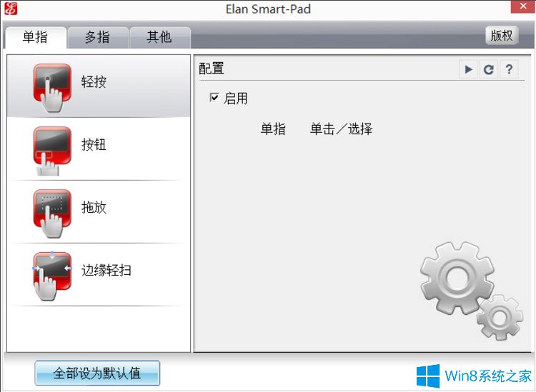Image resolution: width=536 pixels, height=392 pixels.
Task: Click the 边缘轻扫 list label
Action: click(106, 270)
